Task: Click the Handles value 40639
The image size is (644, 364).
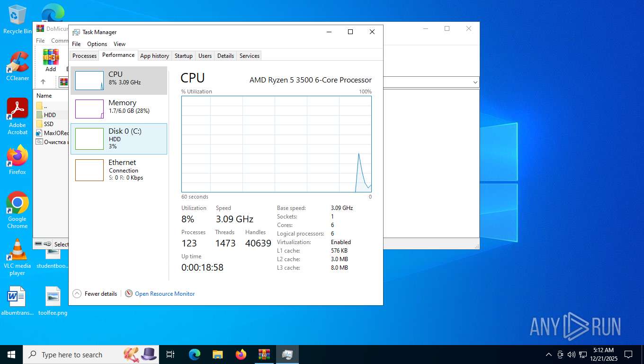Action: (258, 243)
